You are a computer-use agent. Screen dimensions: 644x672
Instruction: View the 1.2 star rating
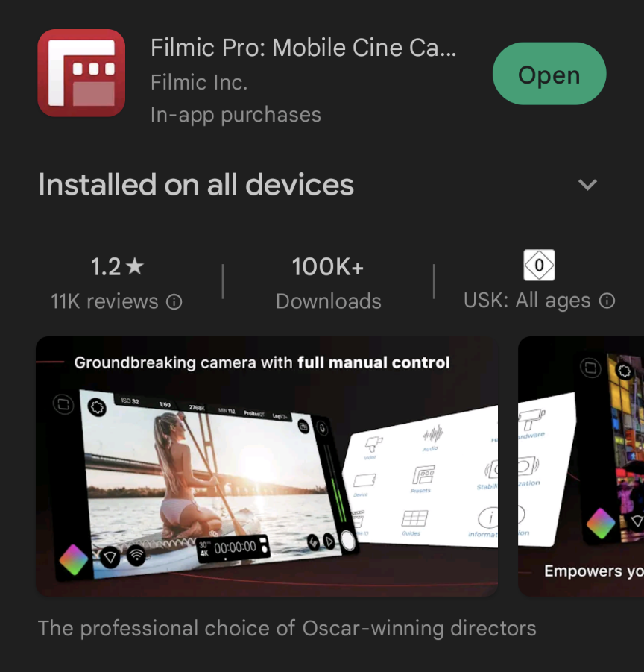click(117, 266)
